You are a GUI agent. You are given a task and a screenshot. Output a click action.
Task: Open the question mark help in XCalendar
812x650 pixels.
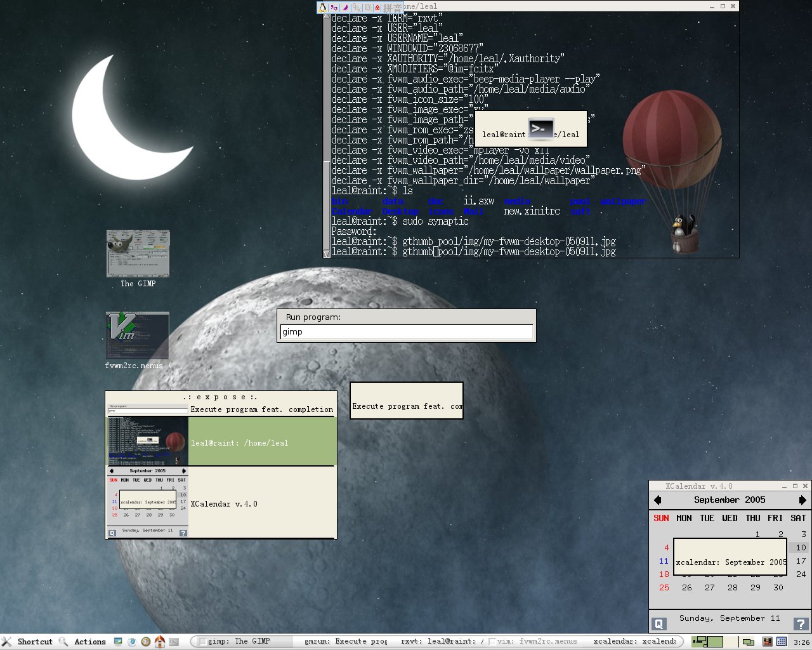click(801, 624)
